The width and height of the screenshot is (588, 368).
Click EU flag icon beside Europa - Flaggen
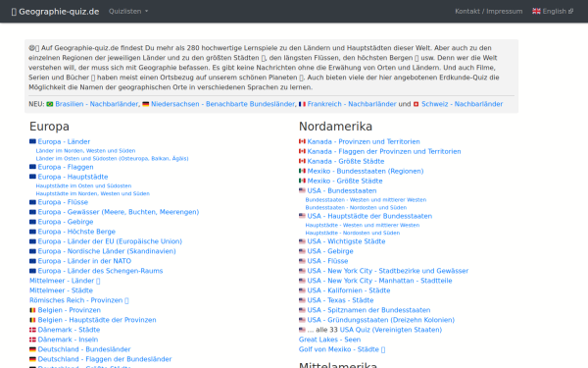tap(32, 167)
